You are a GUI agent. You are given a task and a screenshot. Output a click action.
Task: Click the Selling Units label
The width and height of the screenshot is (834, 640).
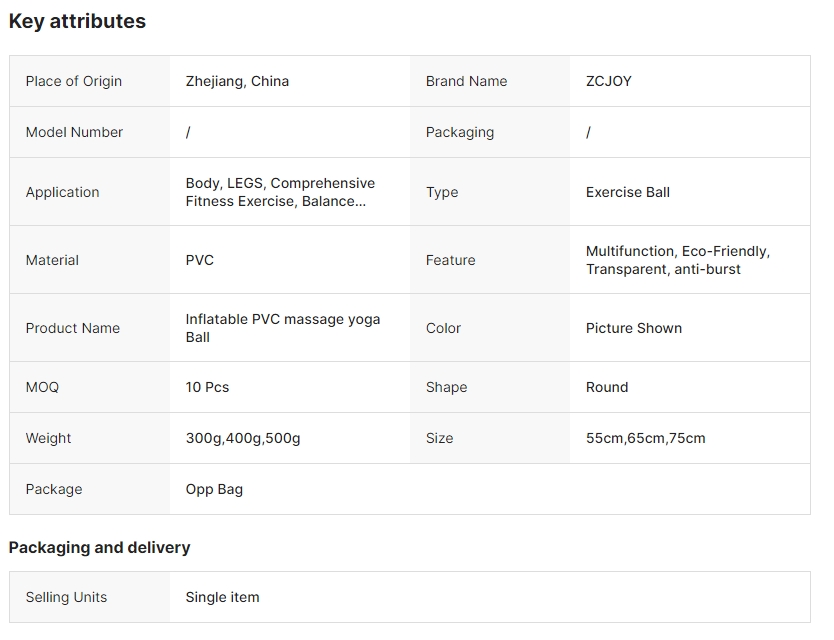66,597
